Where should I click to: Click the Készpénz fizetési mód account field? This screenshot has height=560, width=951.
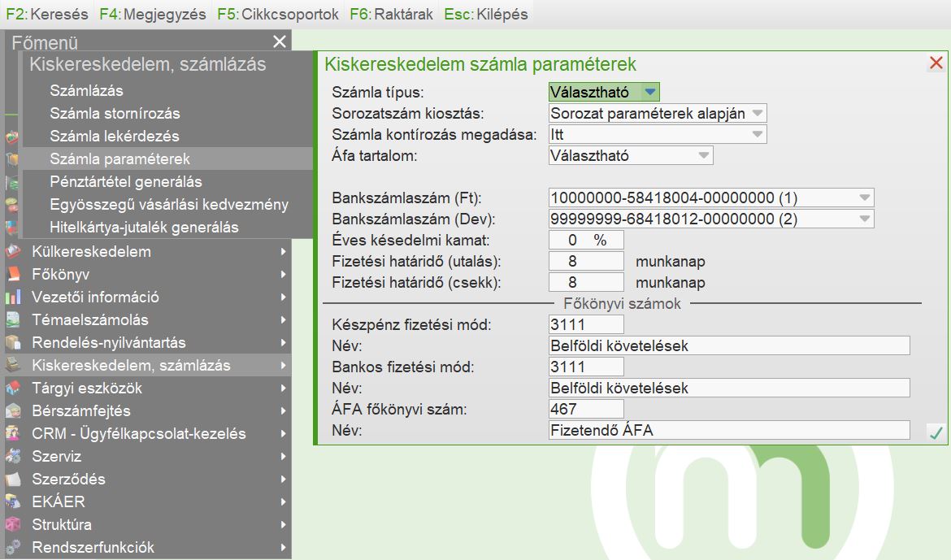point(586,324)
